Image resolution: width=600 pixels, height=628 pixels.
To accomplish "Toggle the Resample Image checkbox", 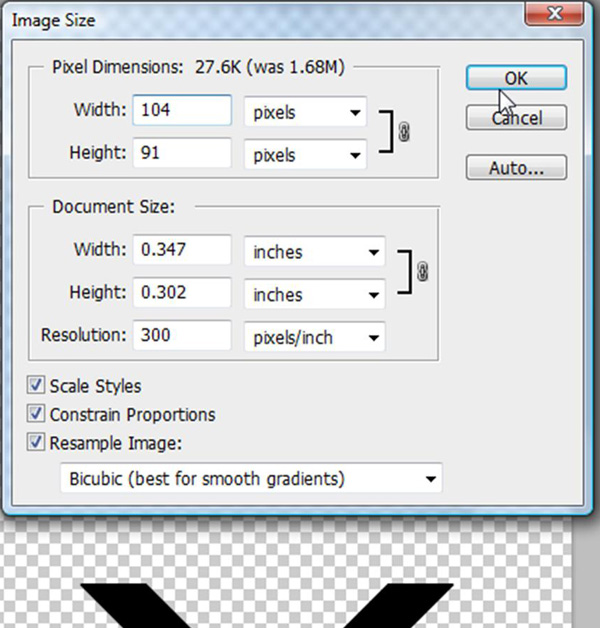I will pos(36,442).
